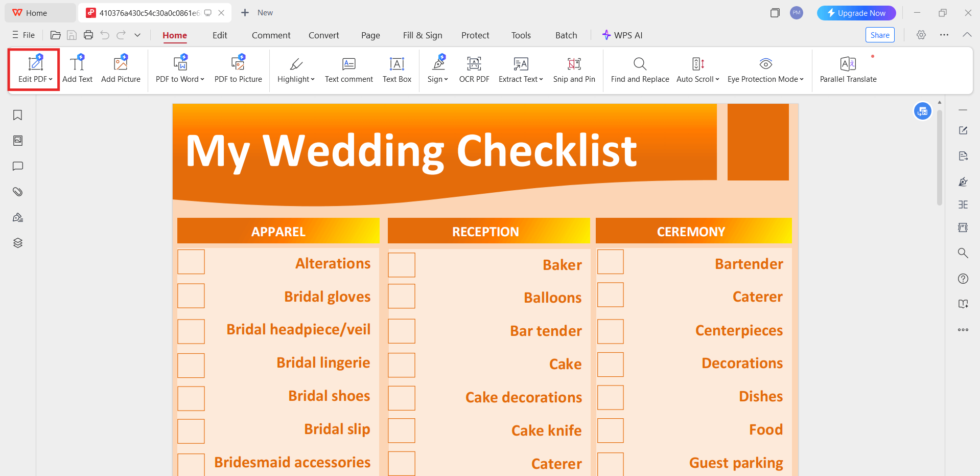Open Find and Replace

(640, 69)
